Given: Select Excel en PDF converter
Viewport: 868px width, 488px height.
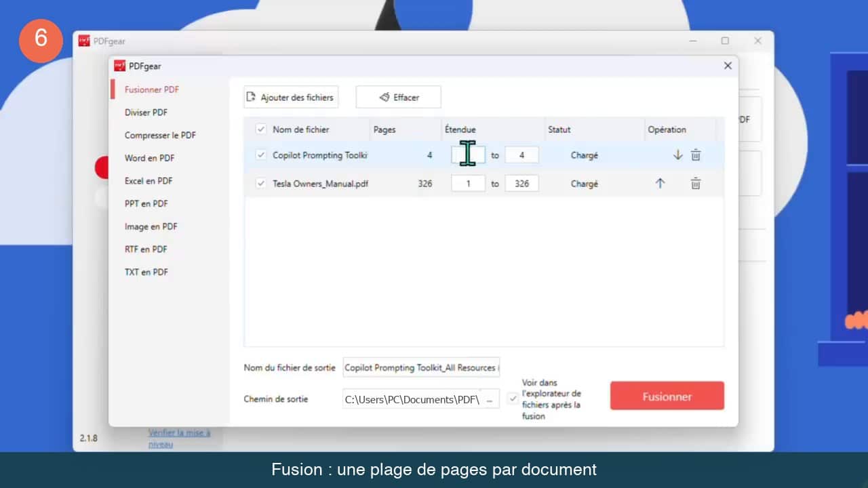Looking at the screenshot, I should (x=149, y=181).
